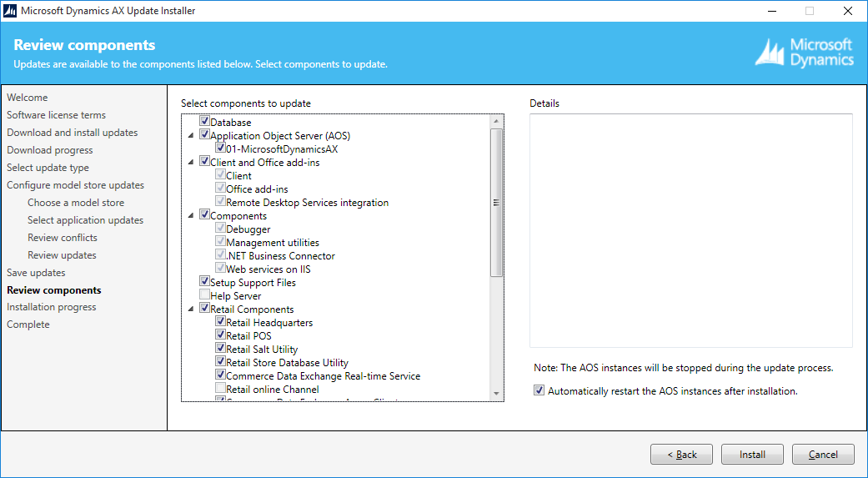Screen dimensions: 868x478
Task: Select the Web services on IIS row
Action: [x=268, y=269]
